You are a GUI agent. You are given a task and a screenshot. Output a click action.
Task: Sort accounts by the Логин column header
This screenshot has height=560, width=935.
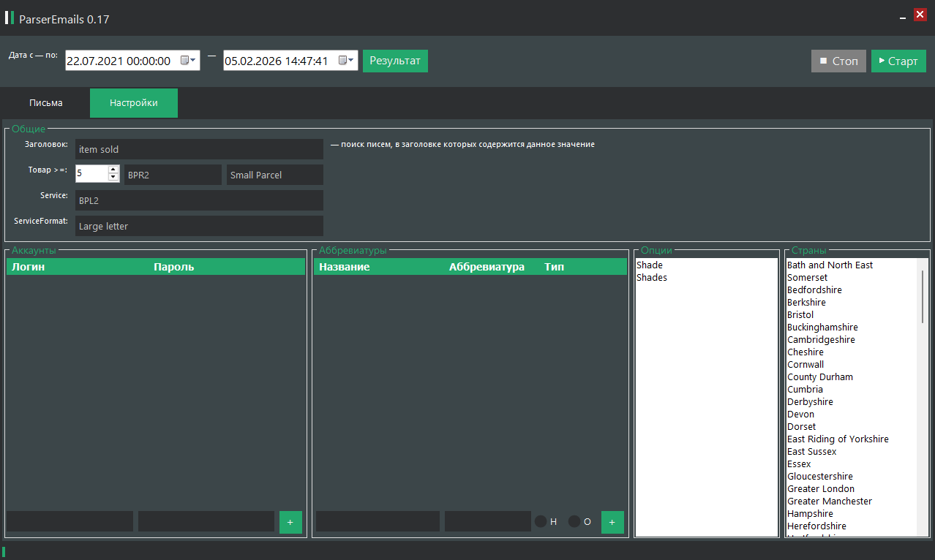[x=29, y=267]
